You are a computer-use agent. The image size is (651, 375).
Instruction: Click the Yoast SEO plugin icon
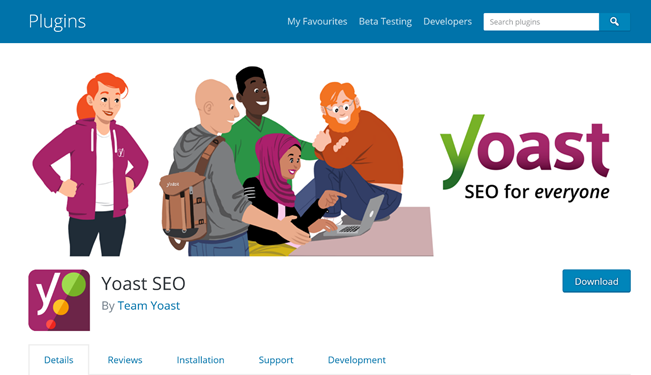pos(59,300)
